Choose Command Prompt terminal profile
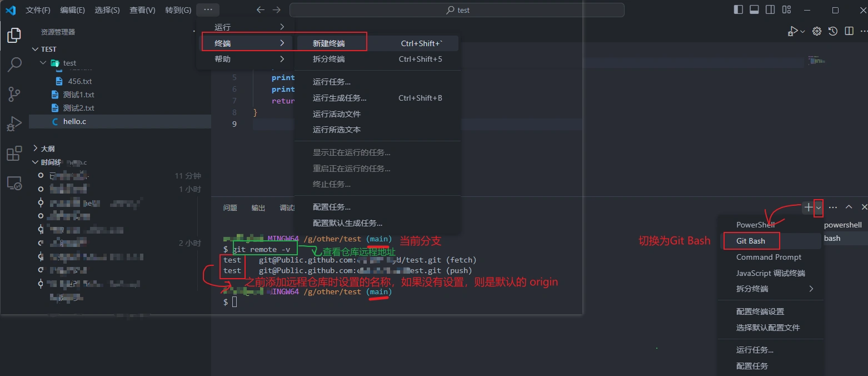The height and width of the screenshot is (376, 868). [x=771, y=257]
